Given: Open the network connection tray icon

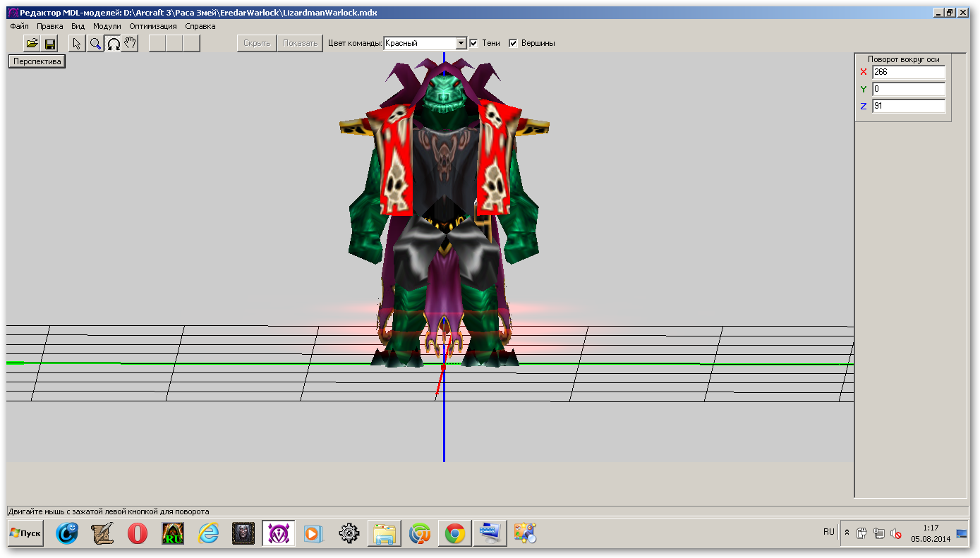Looking at the screenshot, I should [879, 534].
